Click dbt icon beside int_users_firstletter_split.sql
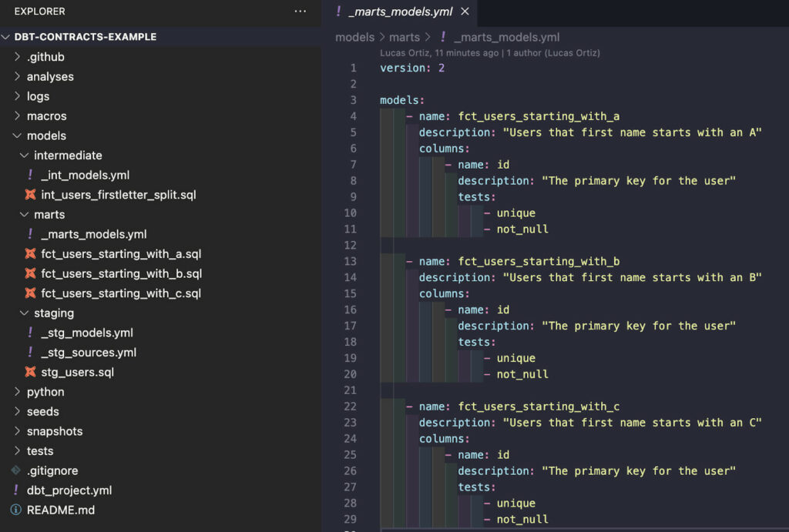This screenshot has width=789, height=532. tap(30, 194)
